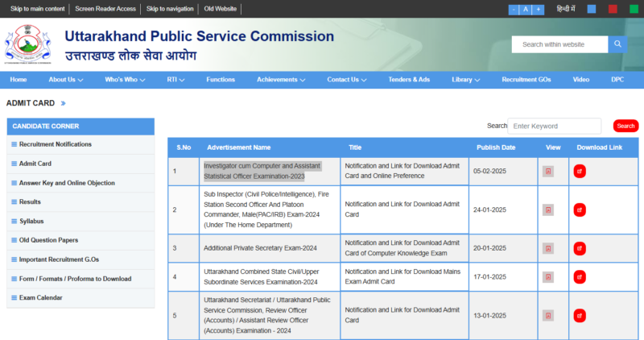This screenshot has height=340, width=644.
Task: View PDF for Additional Private Secretary Exam-2024
Action: [548, 248]
